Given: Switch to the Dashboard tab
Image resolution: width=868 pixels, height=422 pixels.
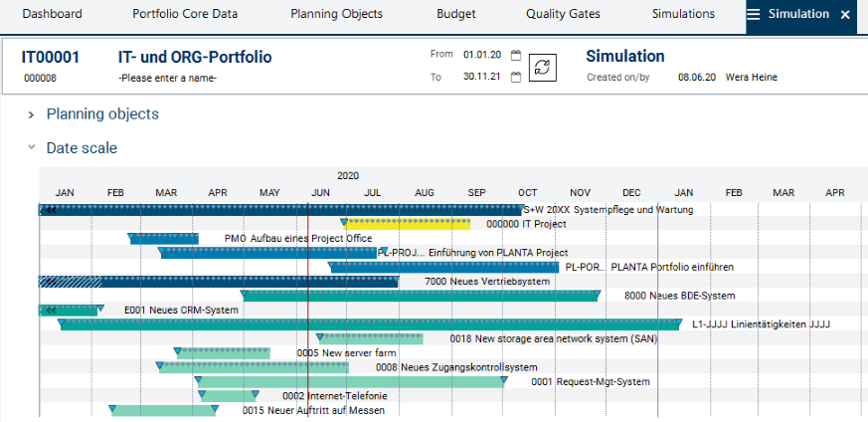Looking at the screenshot, I should coord(52,15).
